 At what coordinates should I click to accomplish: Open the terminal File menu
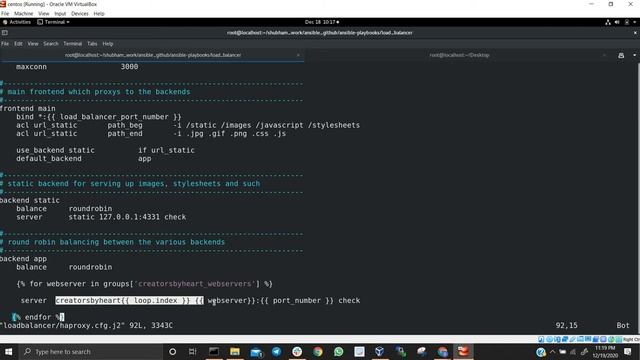[x=5, y=44]
